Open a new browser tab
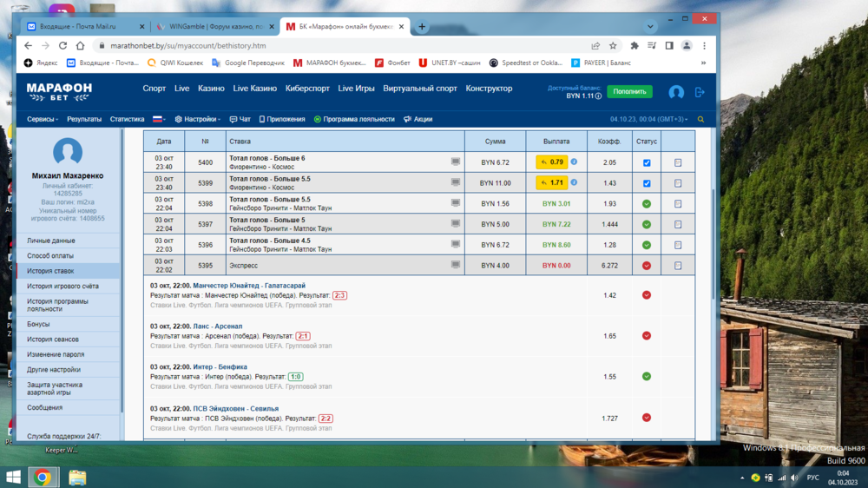The width and height of the screenshot is (868, 488). 422,27
